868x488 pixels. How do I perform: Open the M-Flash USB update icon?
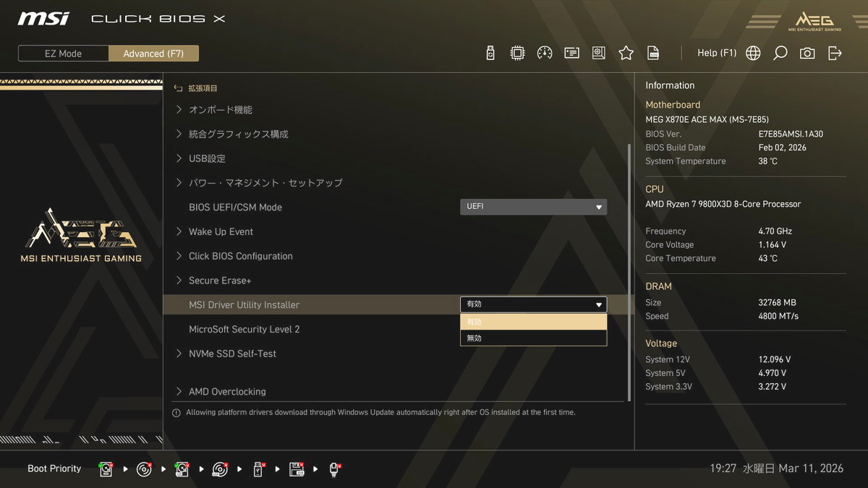click(x=490, y=53)
